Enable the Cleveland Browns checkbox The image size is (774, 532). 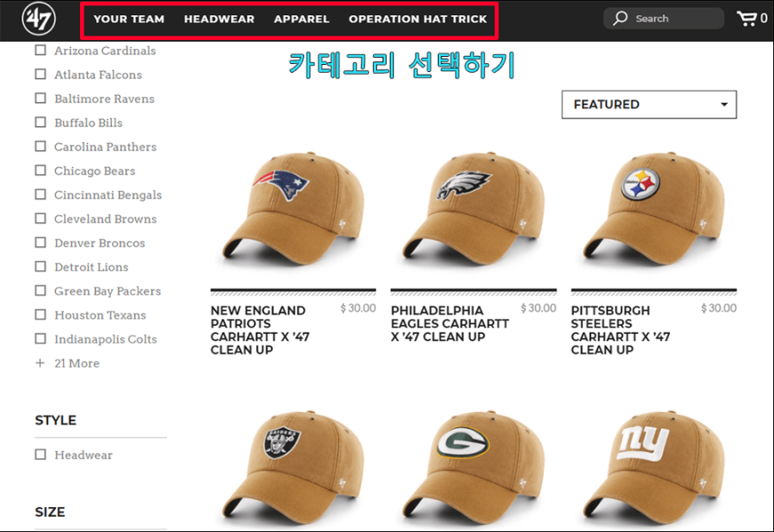pos(40,219)
